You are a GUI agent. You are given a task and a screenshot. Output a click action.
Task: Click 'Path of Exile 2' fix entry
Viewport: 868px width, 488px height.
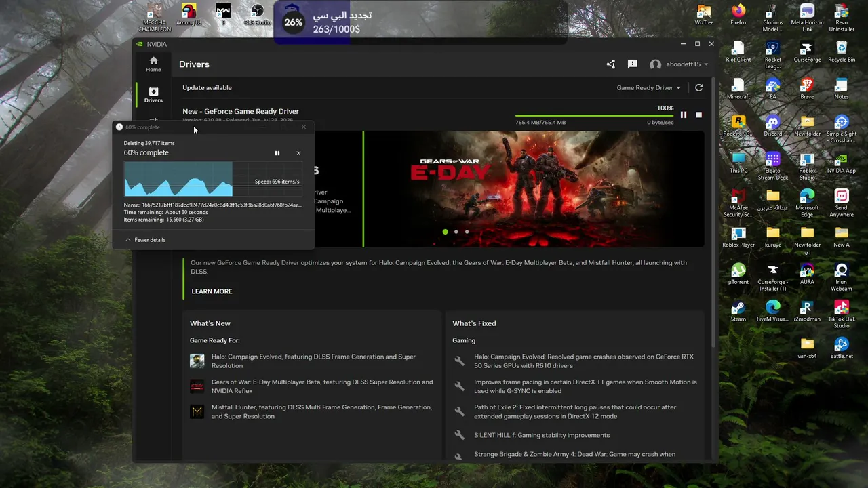pos(575,411)
